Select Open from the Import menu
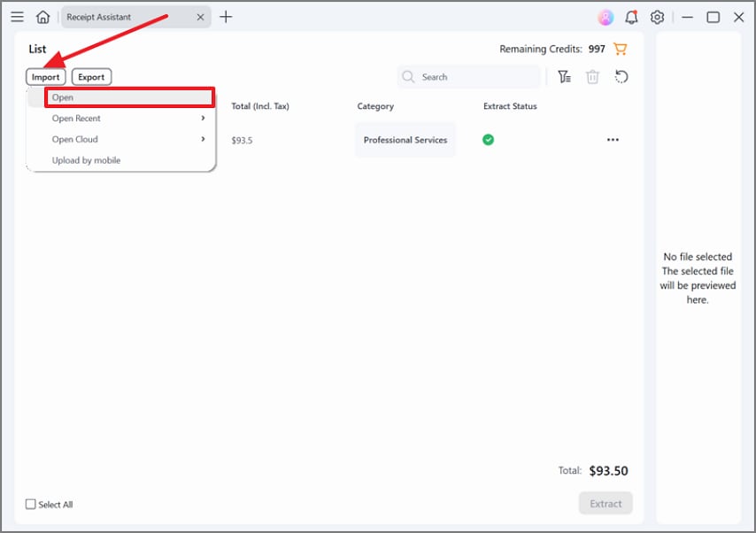The height and width of the screenshot is (533, 756). (63, 97)
